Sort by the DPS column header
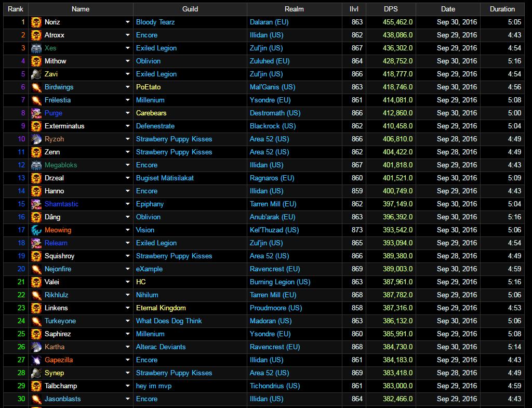 391,9
